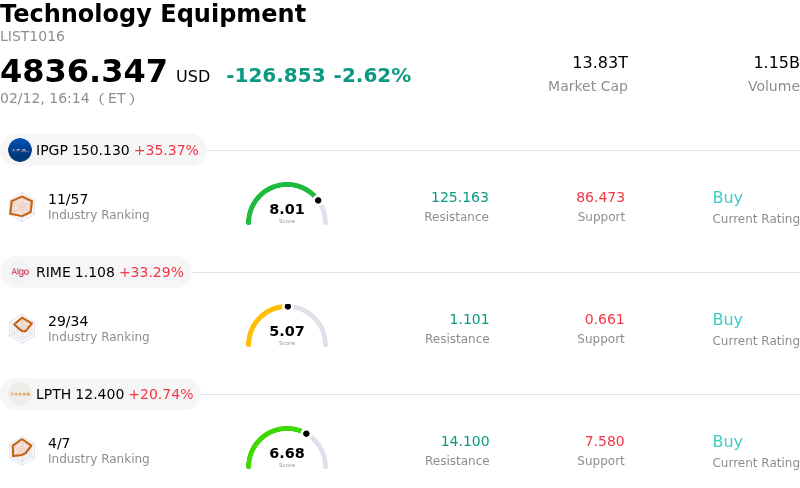Click the radar chart icon beside 11/57

coord(21,206)
